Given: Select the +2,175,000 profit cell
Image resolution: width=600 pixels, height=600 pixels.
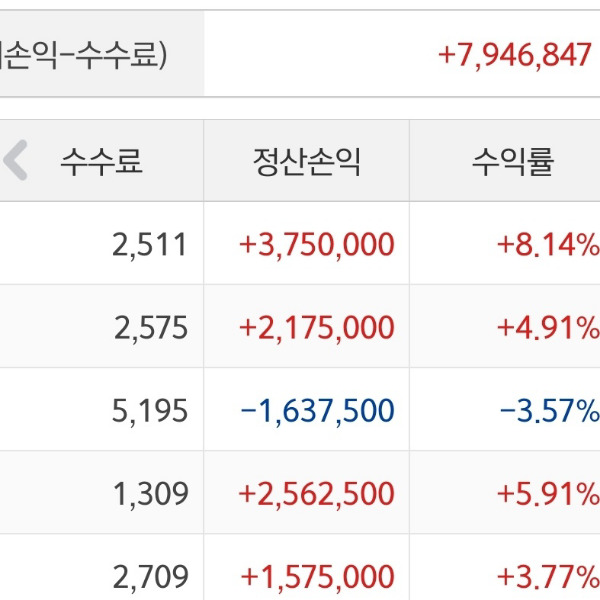Looking at the screenshot, I should click(x=316, y=327).
